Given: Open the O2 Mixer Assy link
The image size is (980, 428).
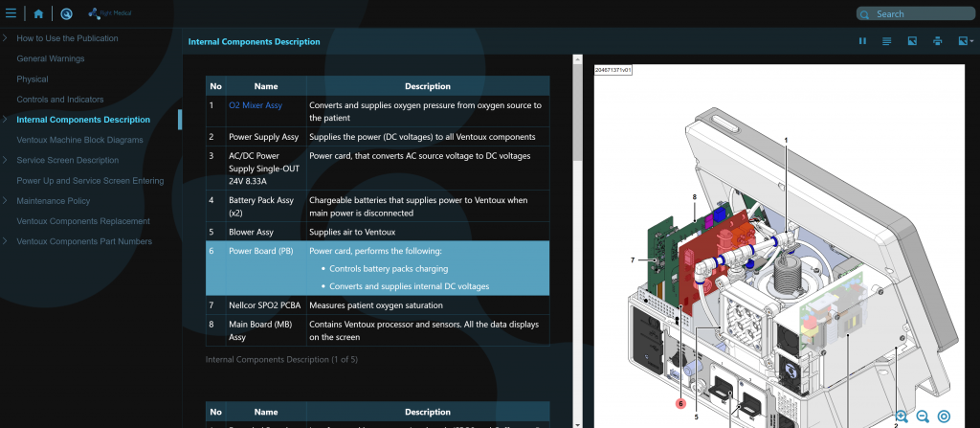Looking at the screenshot, I should tap(256, 105).
